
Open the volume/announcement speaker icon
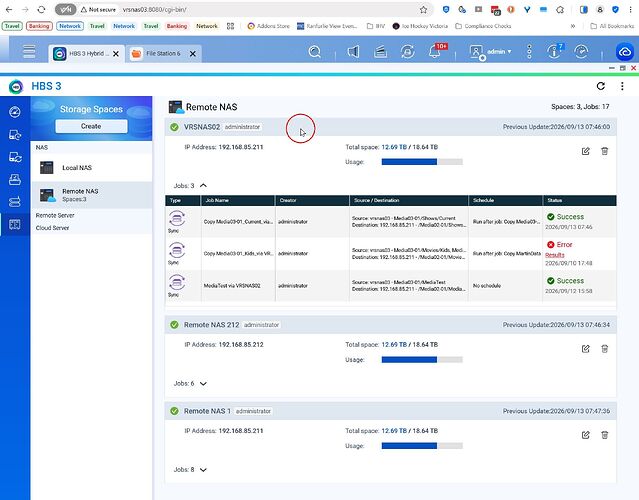[x=353, y=52]
